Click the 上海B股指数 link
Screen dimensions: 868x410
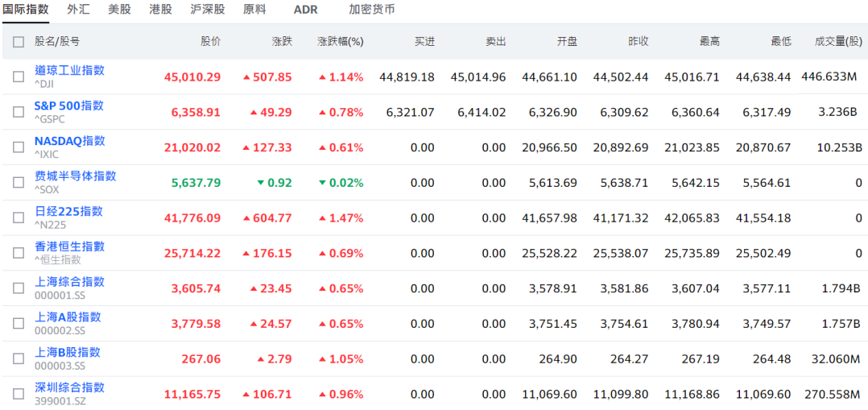[x=67, y=352]
